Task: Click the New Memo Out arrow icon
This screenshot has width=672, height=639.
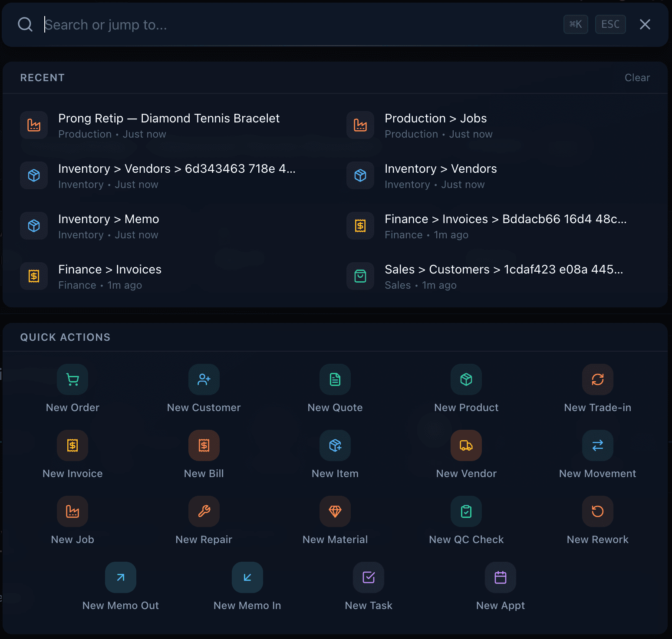Action: (x=121, y=577)
